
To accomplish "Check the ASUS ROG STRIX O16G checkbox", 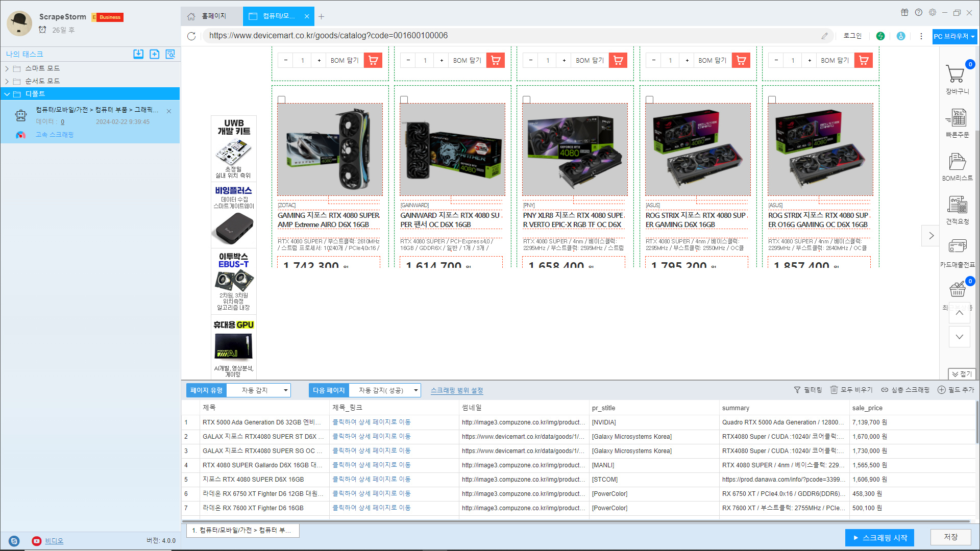I will 772,100.
